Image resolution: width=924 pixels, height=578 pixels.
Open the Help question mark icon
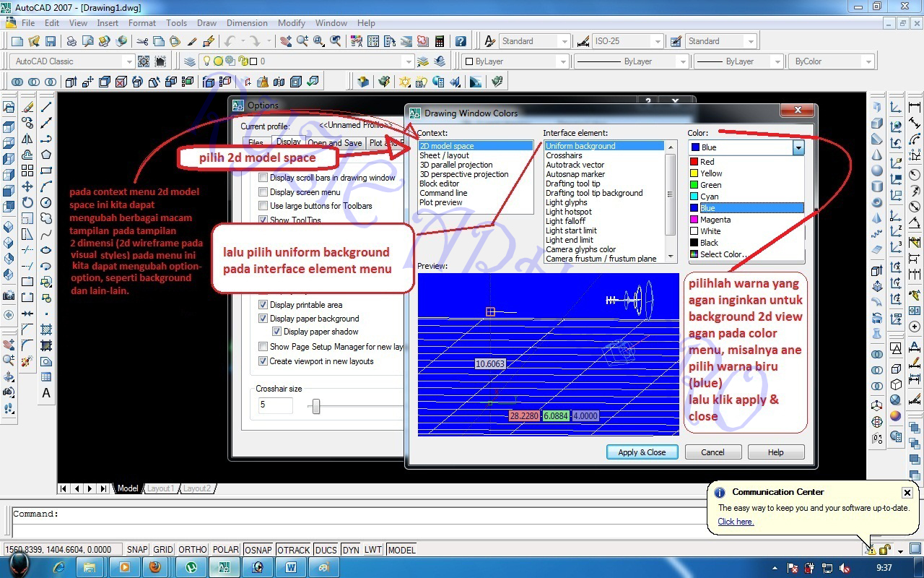point(461,41)
